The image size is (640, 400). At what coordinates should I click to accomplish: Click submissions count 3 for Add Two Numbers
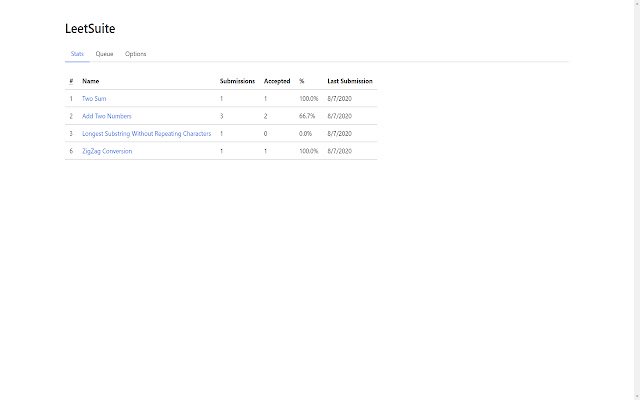click(222, 116)
